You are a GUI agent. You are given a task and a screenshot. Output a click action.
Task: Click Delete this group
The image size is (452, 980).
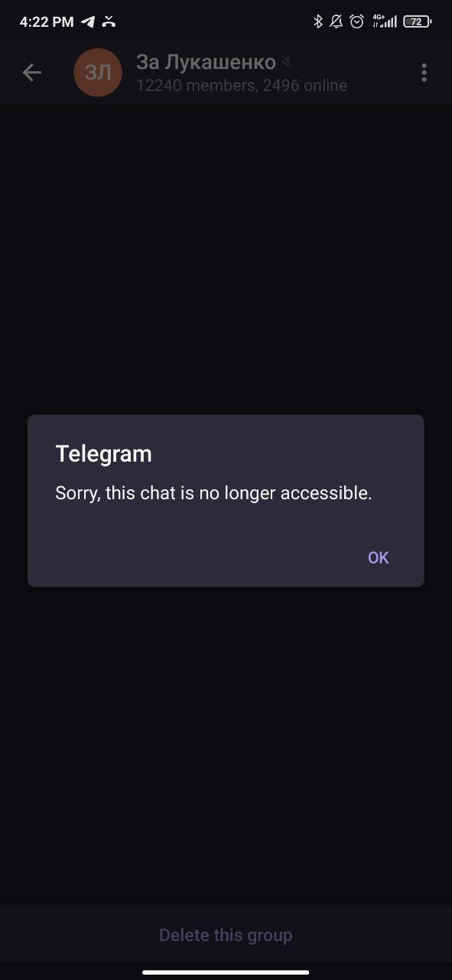tap(226, 935)
